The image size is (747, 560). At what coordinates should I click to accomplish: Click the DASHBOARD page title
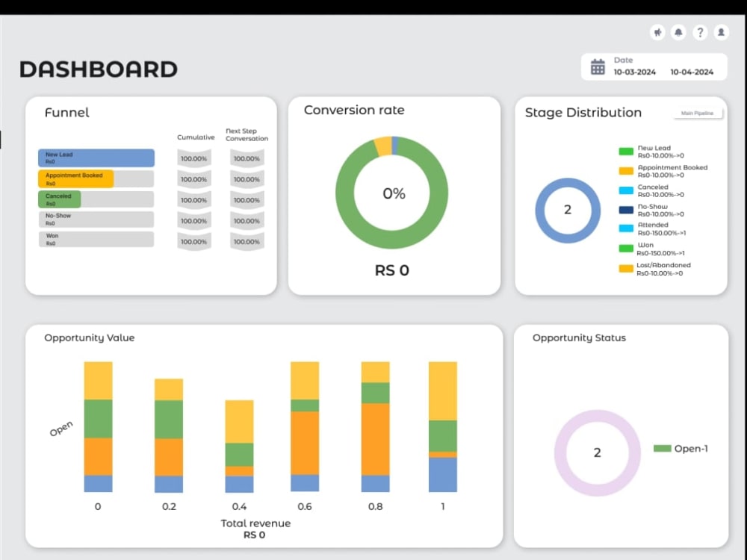(99, 69)
